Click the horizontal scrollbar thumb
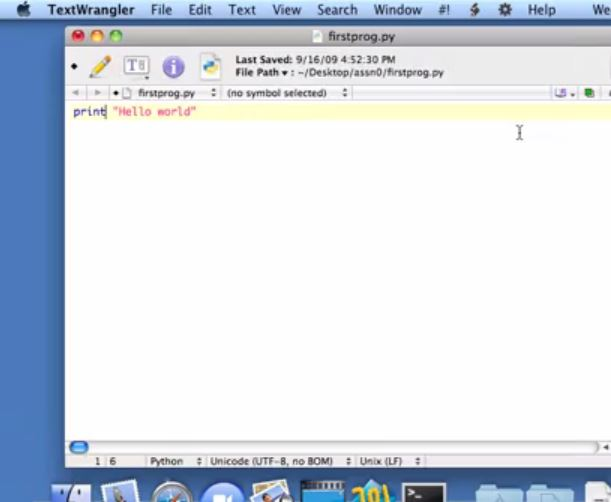The width and height of the screenshot is (611, 502). point(79,447)
